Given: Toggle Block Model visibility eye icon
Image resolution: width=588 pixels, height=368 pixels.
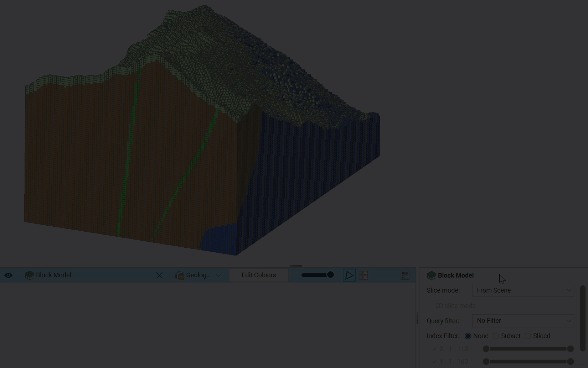Looking at the screenshot, I should [x=8, y=275].
